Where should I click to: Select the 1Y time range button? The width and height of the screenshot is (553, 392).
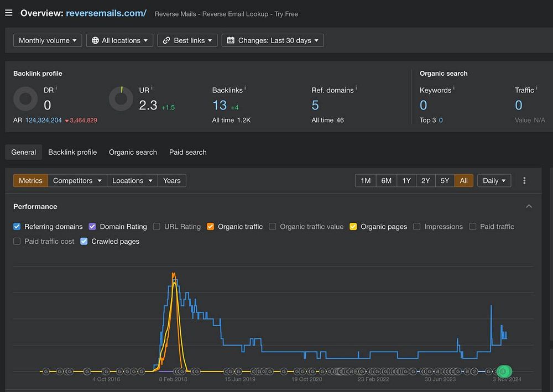tap(406, 181)
